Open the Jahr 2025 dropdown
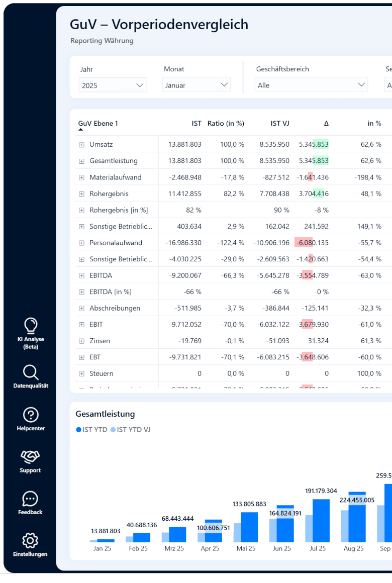Screen dimensions: 392x583 coord(112,85)
